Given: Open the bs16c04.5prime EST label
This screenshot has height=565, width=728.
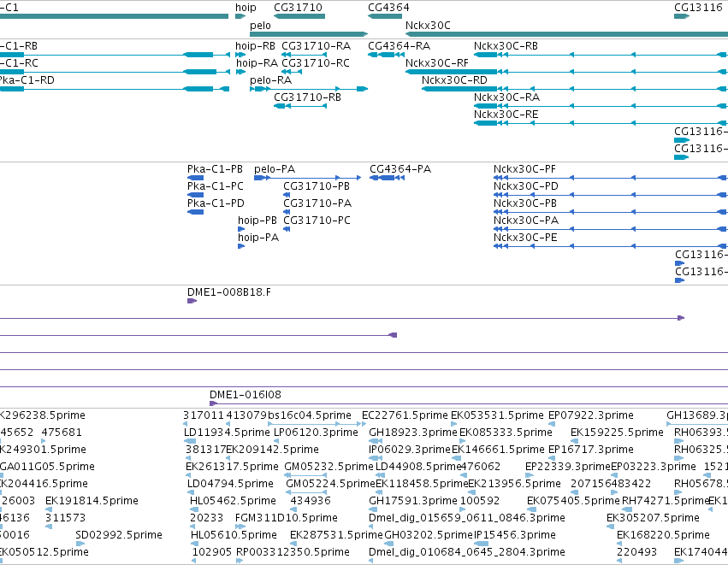Looking at the screenshot, I should 309,415.
